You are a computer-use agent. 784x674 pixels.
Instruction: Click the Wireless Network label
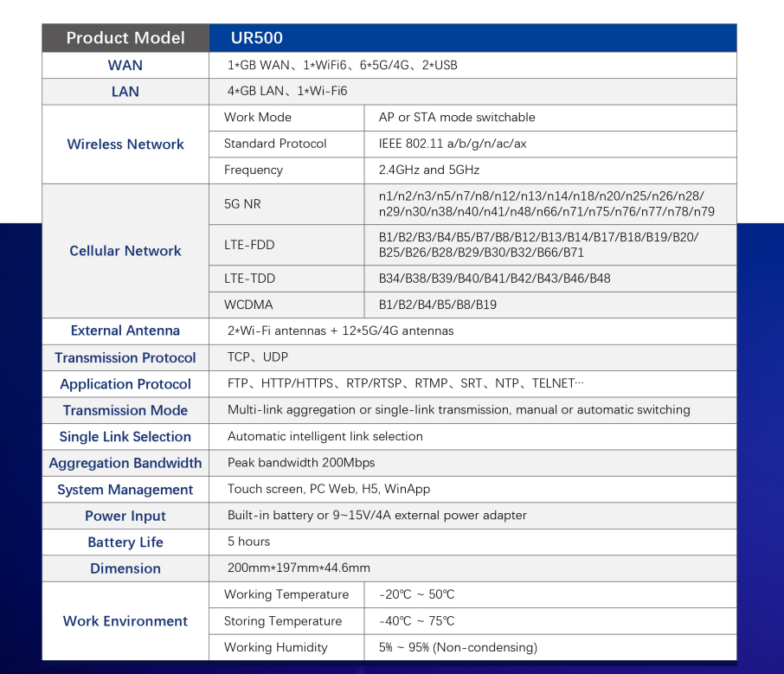(125, 144)
